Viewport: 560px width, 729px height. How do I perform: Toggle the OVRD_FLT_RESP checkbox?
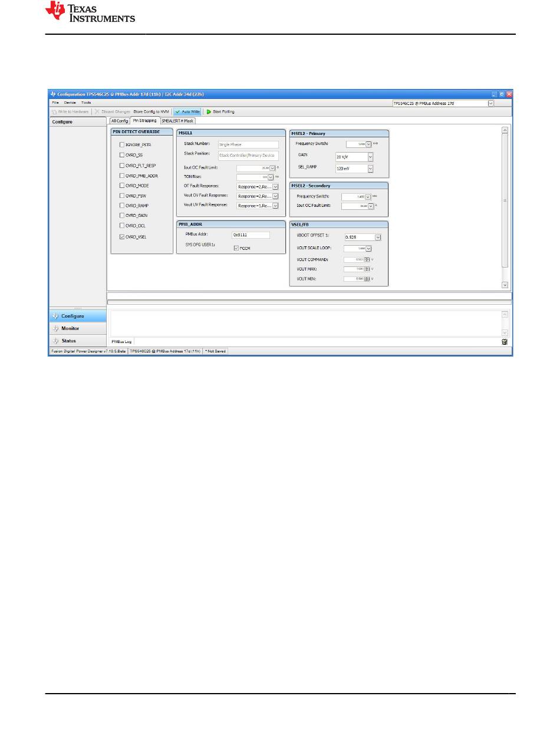[122, 165]
